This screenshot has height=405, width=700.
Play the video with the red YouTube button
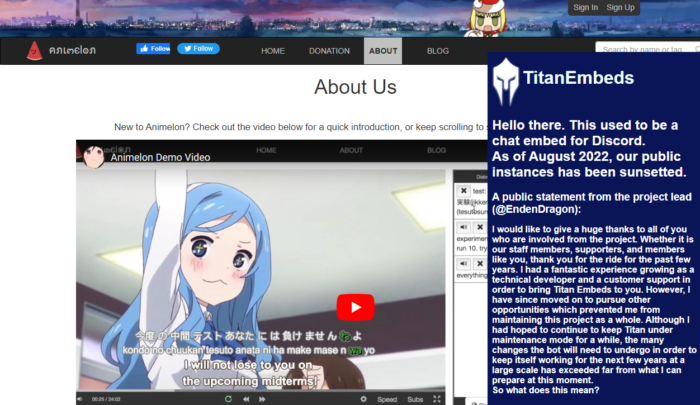355,307
